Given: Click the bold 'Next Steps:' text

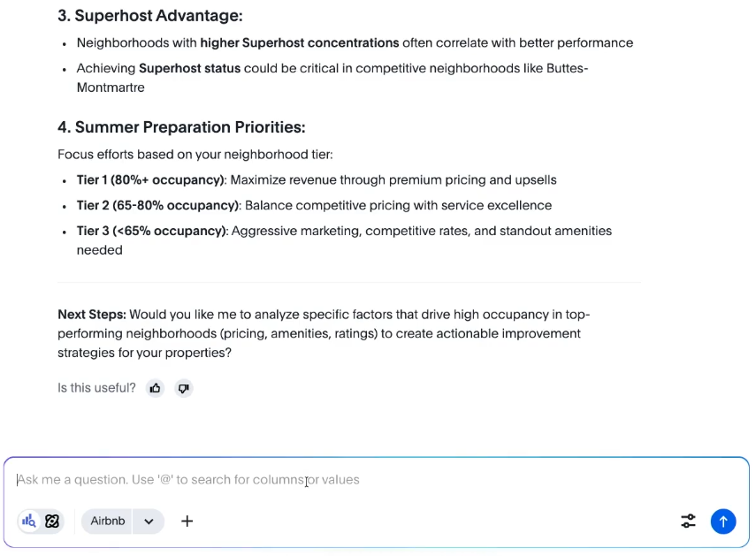Looking at the screenshot, I should pos(92,315).
